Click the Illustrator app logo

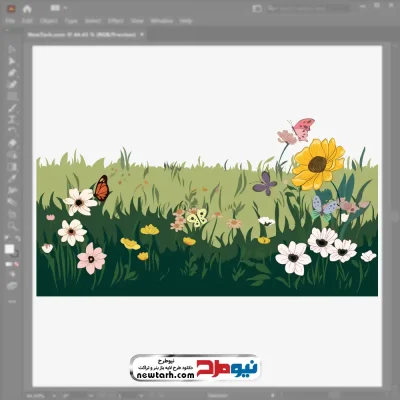11,9
